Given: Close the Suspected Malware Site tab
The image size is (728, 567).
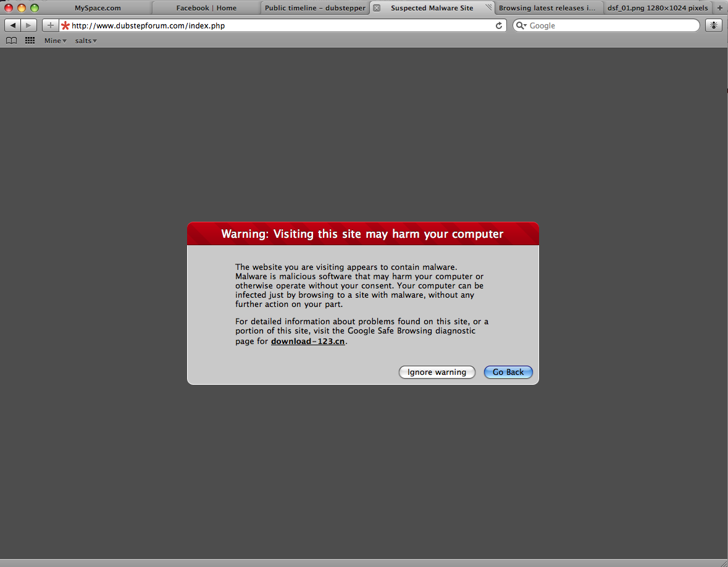Looking at the screenshot, I should click(x=377, y=8).
